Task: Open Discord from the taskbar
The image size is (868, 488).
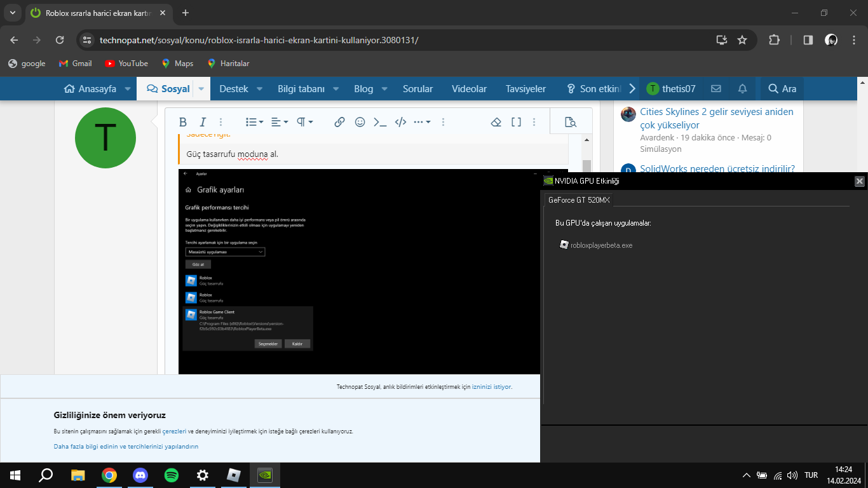Action: [140, 475]
